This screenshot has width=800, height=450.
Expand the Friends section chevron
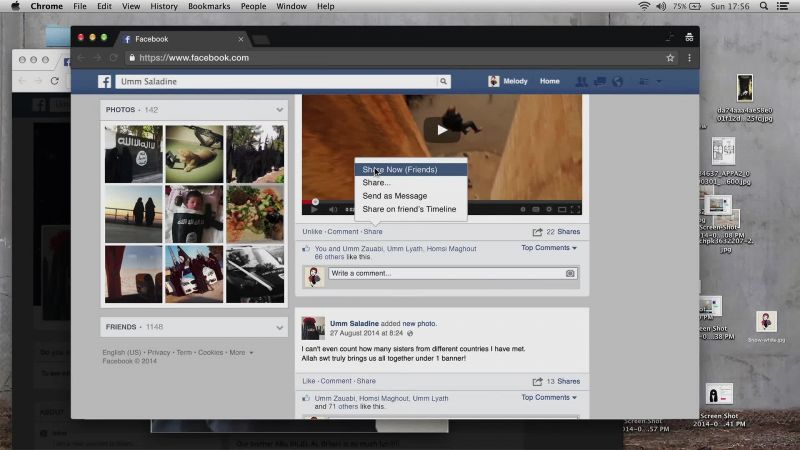279,328
